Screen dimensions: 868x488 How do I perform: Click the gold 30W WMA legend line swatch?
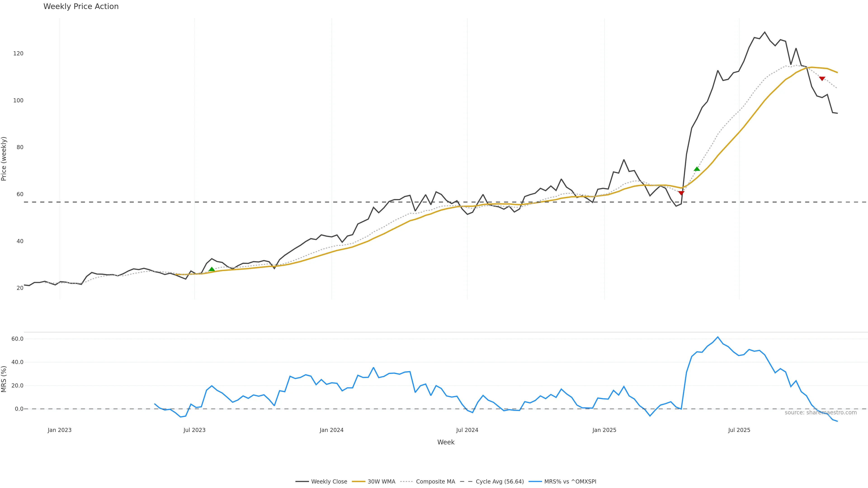click(359, 482)
